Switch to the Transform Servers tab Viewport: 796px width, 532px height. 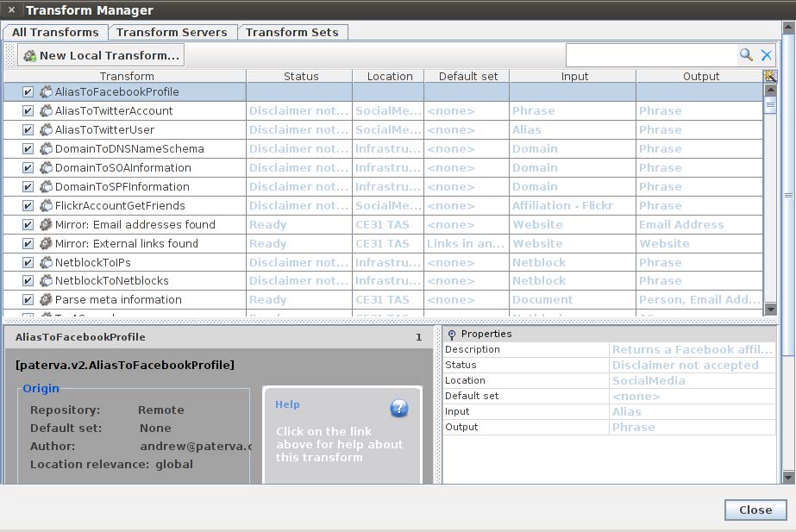(x=172, y=32)
